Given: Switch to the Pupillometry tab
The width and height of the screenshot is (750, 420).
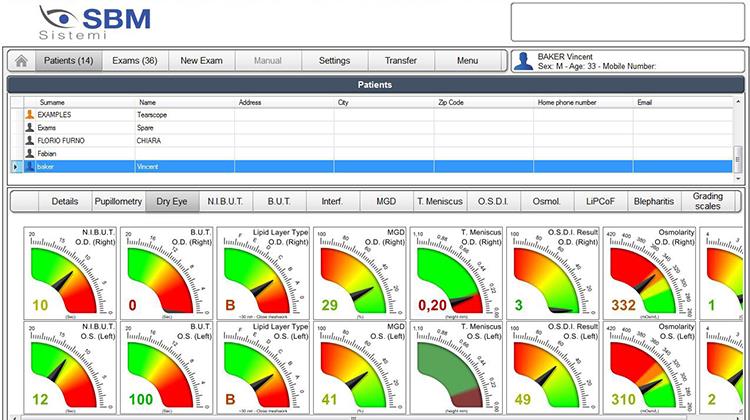Looking at the screenshot, I should click(118, 201).
